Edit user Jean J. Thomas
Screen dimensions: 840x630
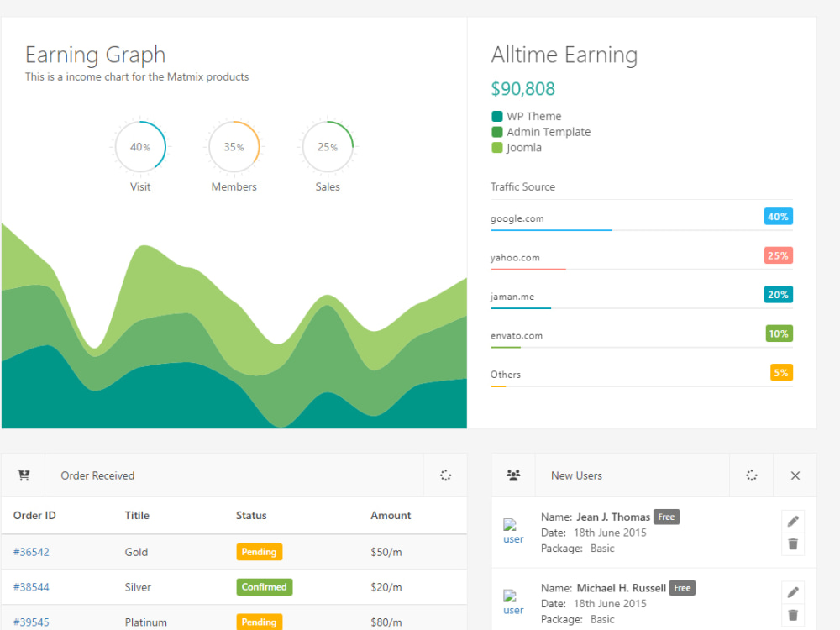[x=793, y=521]
